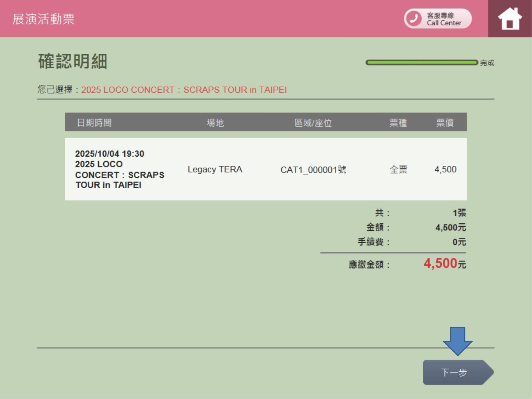Select the 區域/座位 column header

pyautogui.click(x=313, y=123)
